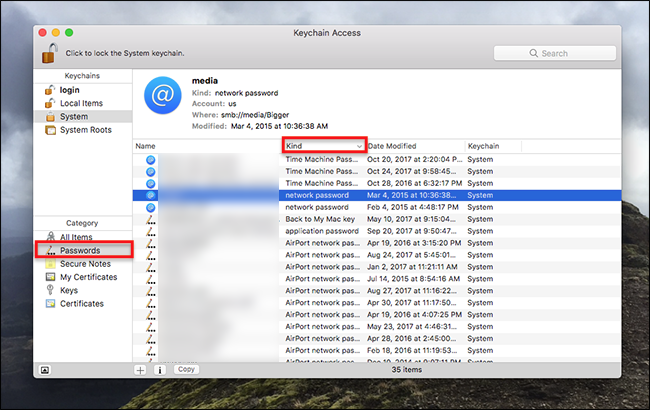Sort items by the Name column
Screen dimensions: 650x410
point(207,146)
